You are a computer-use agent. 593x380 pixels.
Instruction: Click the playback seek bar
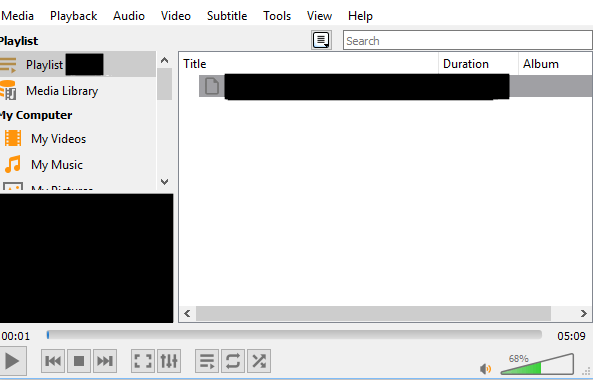tap(294, 335)
